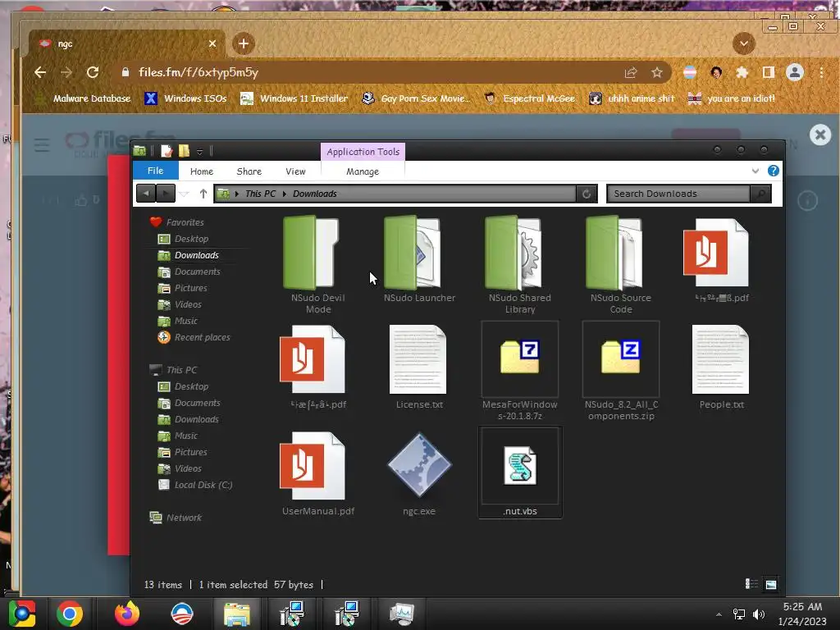Open the Manage ribbon tab
This screenshot has height=630, width=840.
tap(363, 171)
